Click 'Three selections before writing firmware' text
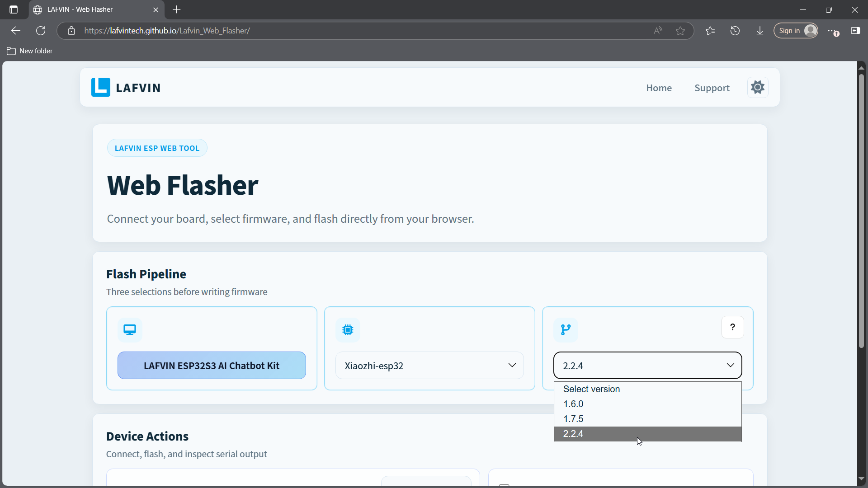 coord(187,292)
